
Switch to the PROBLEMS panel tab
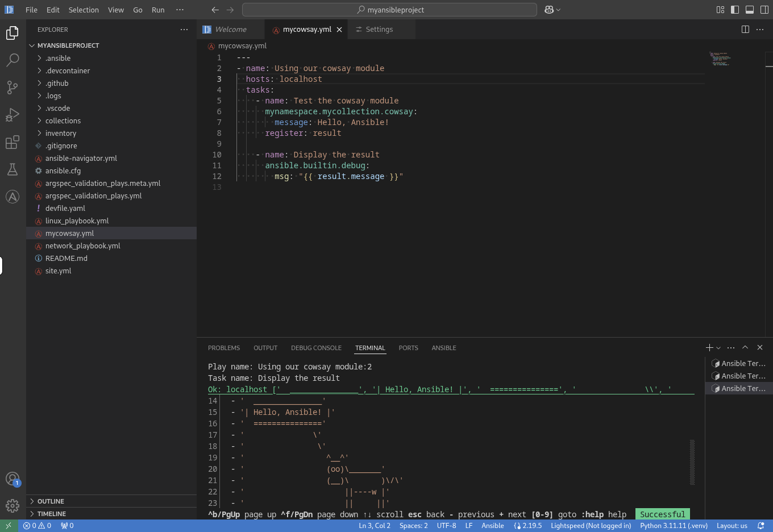pos(224,348)
